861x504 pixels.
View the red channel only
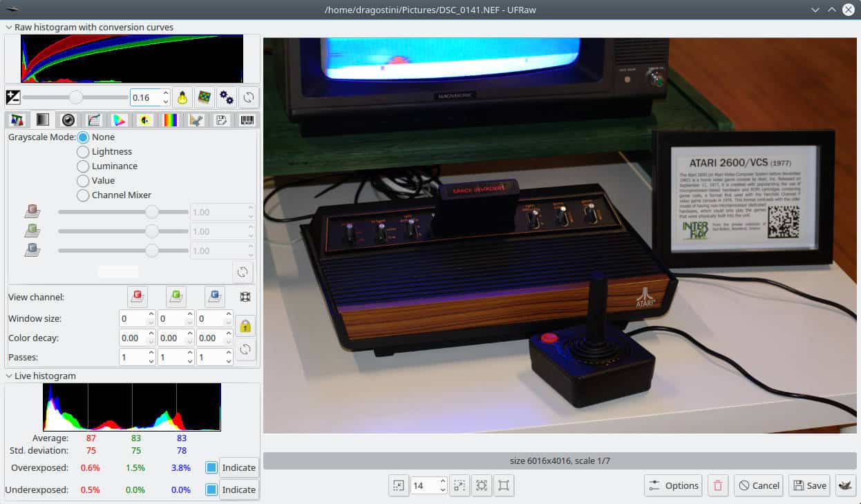[138, 297]
